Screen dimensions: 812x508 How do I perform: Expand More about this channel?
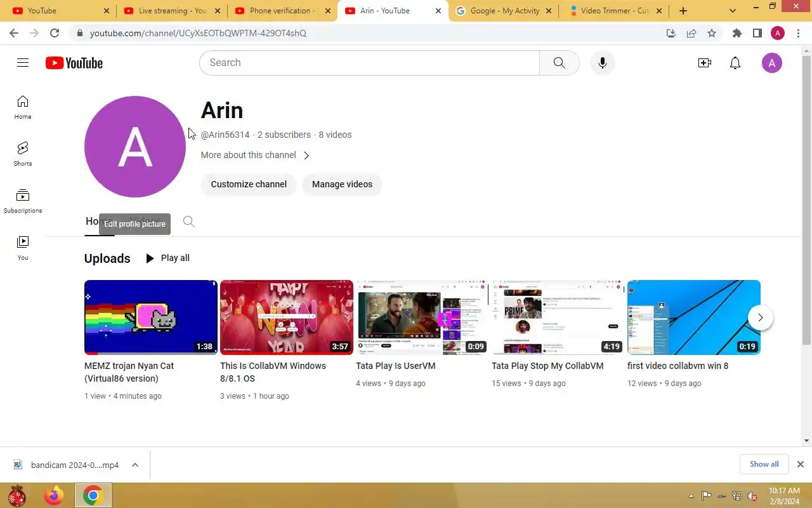pyautogui.click(x=255, y=155)
